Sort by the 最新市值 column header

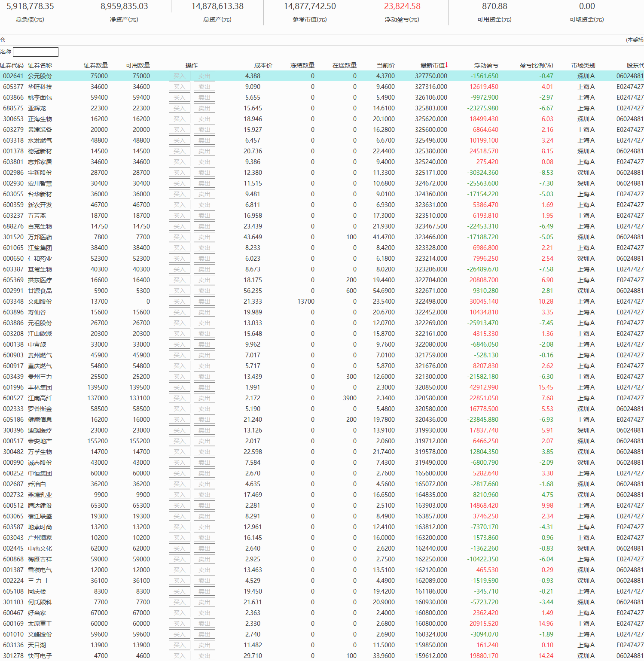pos(434,65)
